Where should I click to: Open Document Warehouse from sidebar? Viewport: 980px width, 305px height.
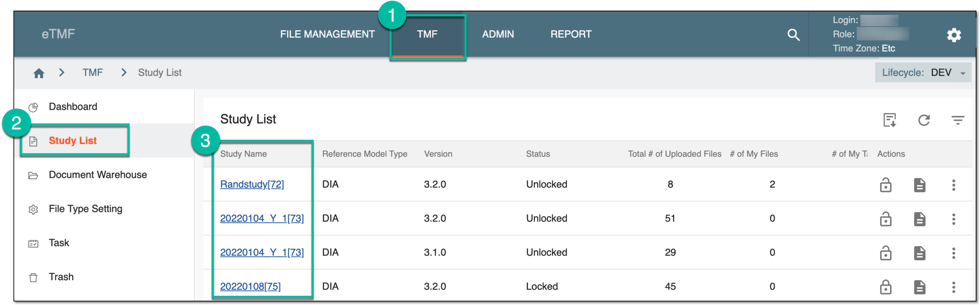tap(98, 175)
